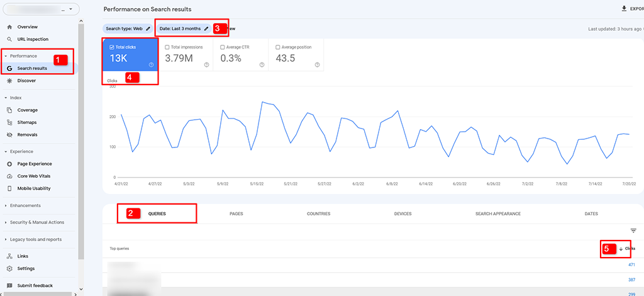The width and height of the screenshot is (644, 296).
Task: Click the sidebar vertical scrollbar thumb
Action: coord(81,142)
